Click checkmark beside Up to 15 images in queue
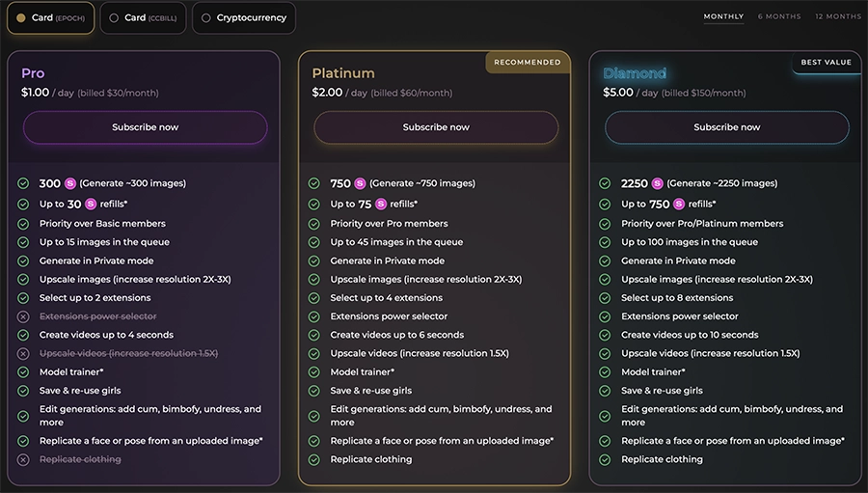Image resolution: width=868 pixels, height=493 pixels. click(x=23, y=242)
